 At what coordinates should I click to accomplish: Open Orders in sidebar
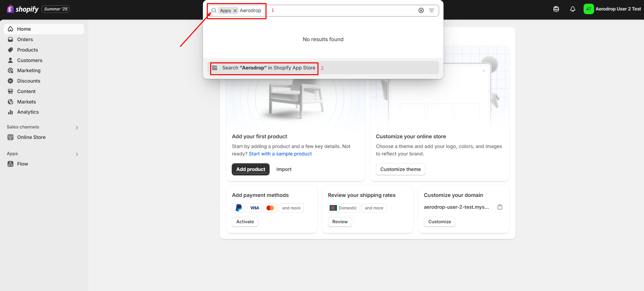tap(44, 39)
